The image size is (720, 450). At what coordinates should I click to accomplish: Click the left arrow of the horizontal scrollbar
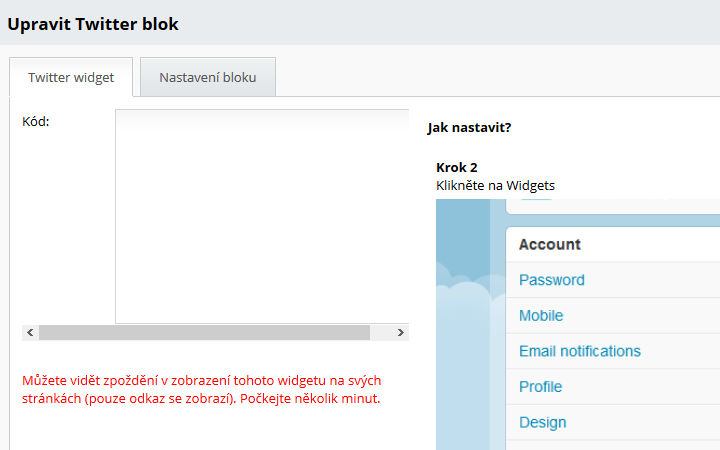point(30,332)
